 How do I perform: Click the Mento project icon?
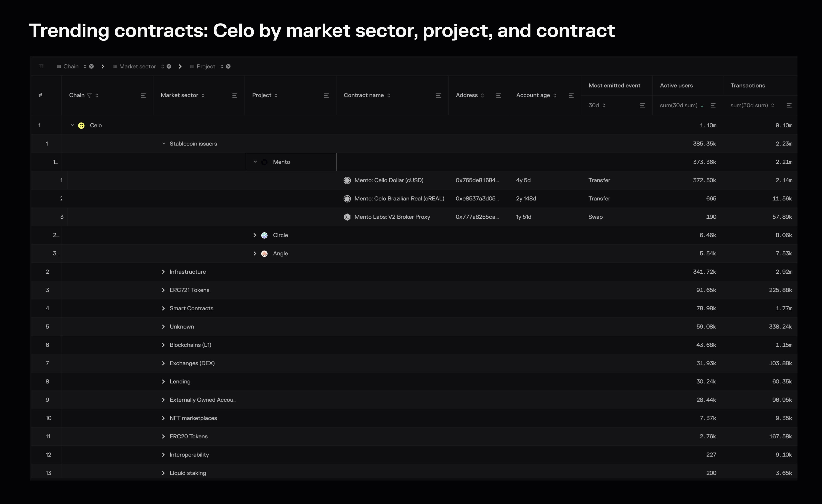pos(264,161)
